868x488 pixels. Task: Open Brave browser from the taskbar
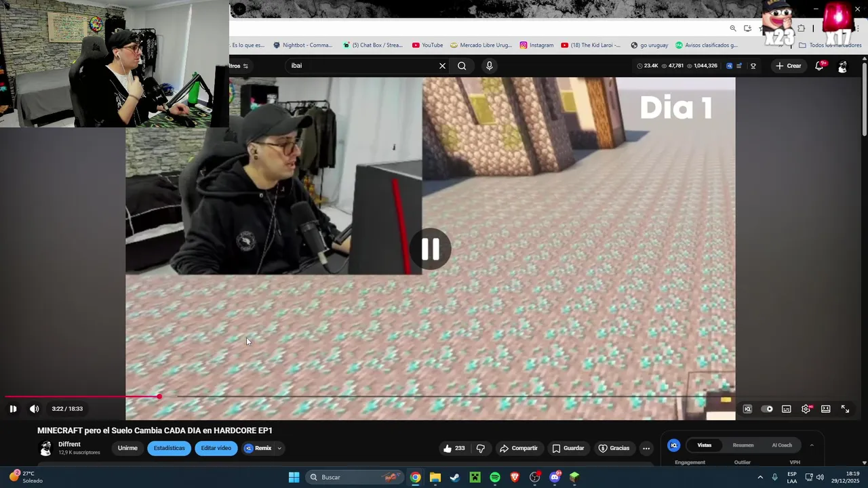(515, 477)
